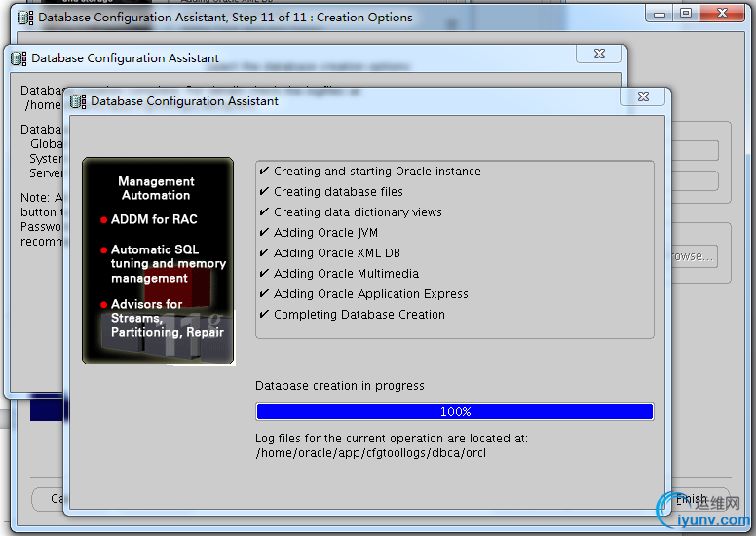The height and width of the screenshot is (536, 756).
Task: Click the 100% database creation progress bar
Action: click(x=455, y=411)
